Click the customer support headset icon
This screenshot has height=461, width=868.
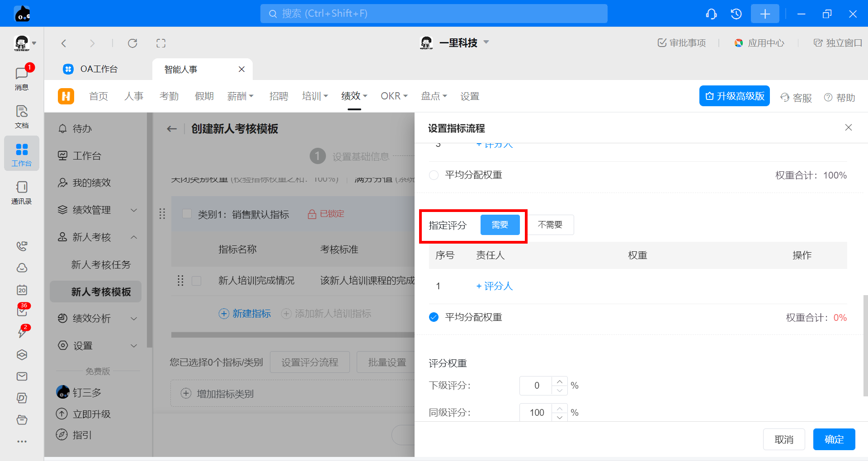711,14
